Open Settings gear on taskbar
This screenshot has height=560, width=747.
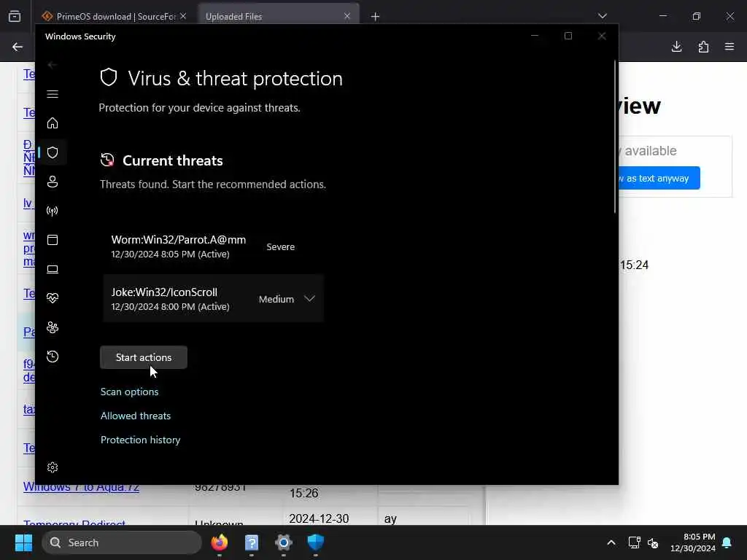(x=284, y=542)
